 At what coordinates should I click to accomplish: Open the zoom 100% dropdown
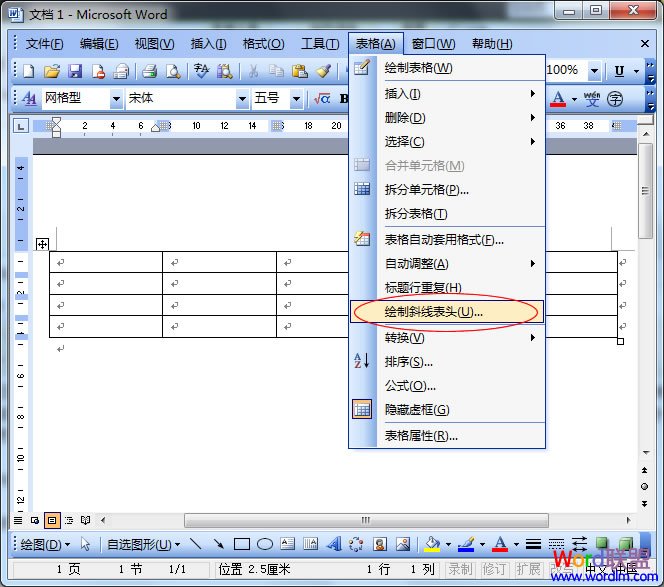[595, 71]
